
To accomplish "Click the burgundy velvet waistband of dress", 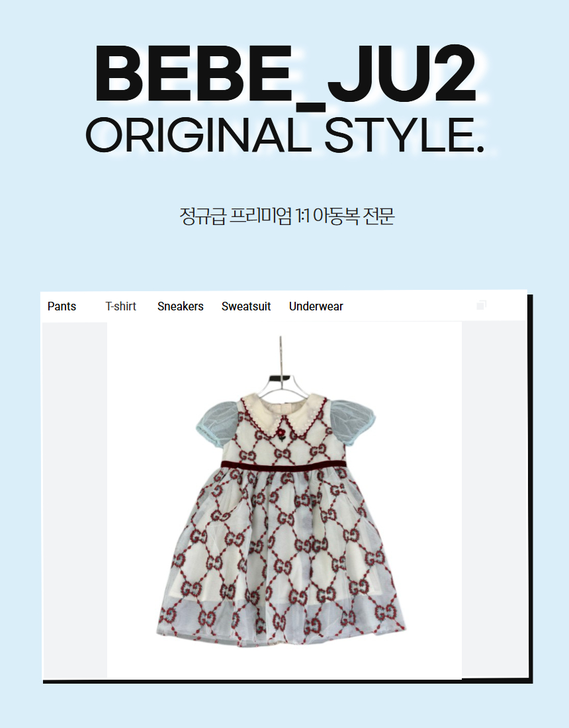I will (283, 465).
